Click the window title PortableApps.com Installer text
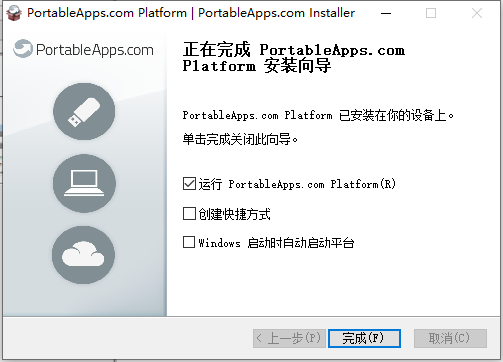The image size is (503, 362). click(x=276, y=13)
